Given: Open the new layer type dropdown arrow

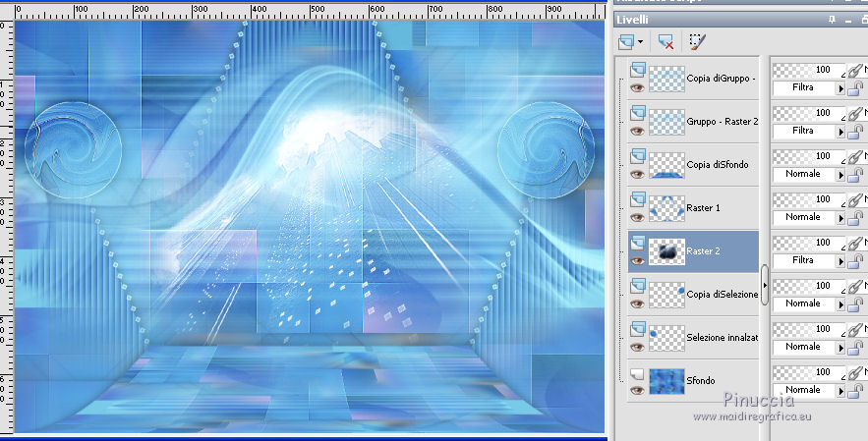Looking at the screenshot, I should coord(641,42).
